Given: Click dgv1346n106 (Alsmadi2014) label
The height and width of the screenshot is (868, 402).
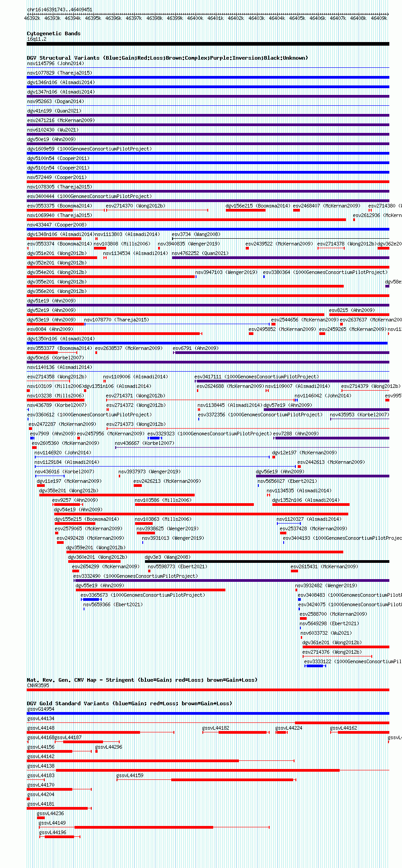Looking at the screenshot, I should point(61,82).
